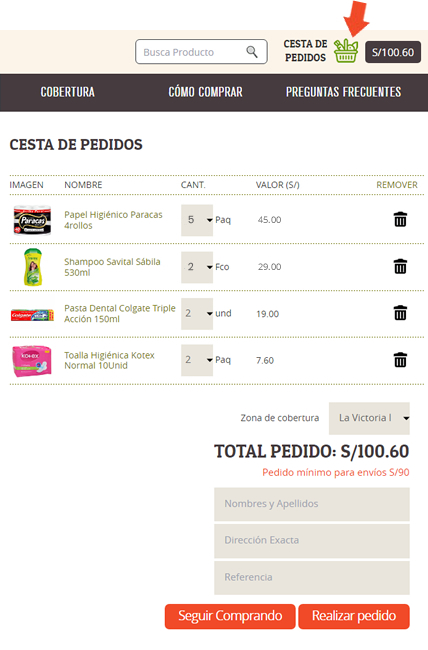Click the Seguir Comprando button
Image resolution: width=428 pixels, height=650 pixels.
(230, 616)
